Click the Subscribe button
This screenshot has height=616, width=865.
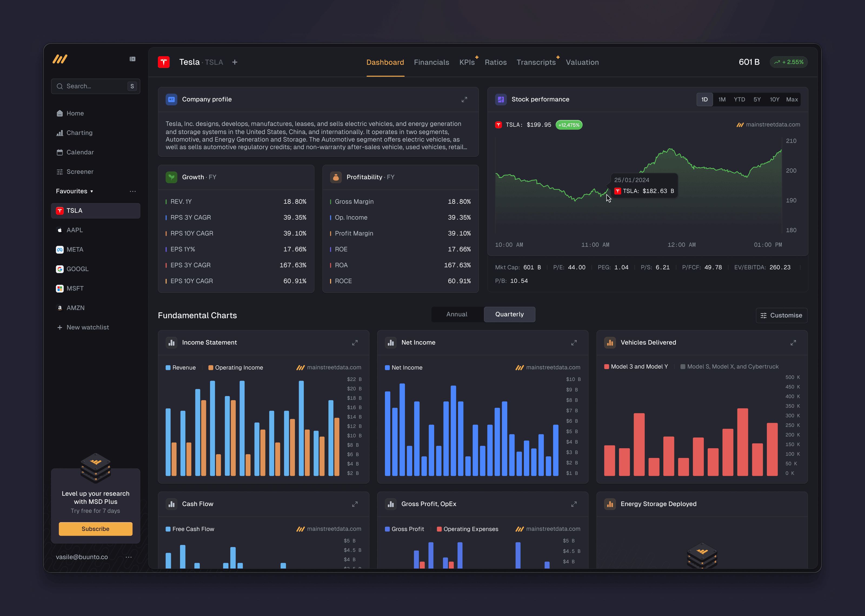[x=95, y=529]
